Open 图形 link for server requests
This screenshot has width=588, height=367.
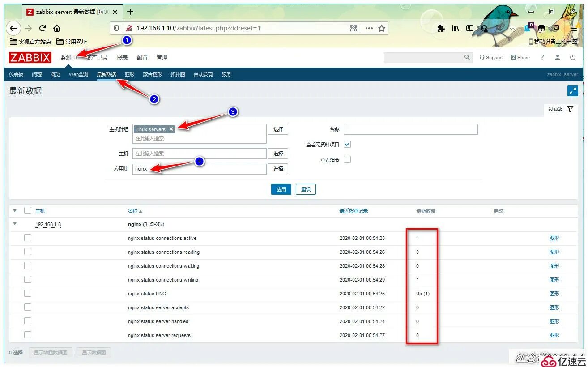coord(554,335)
